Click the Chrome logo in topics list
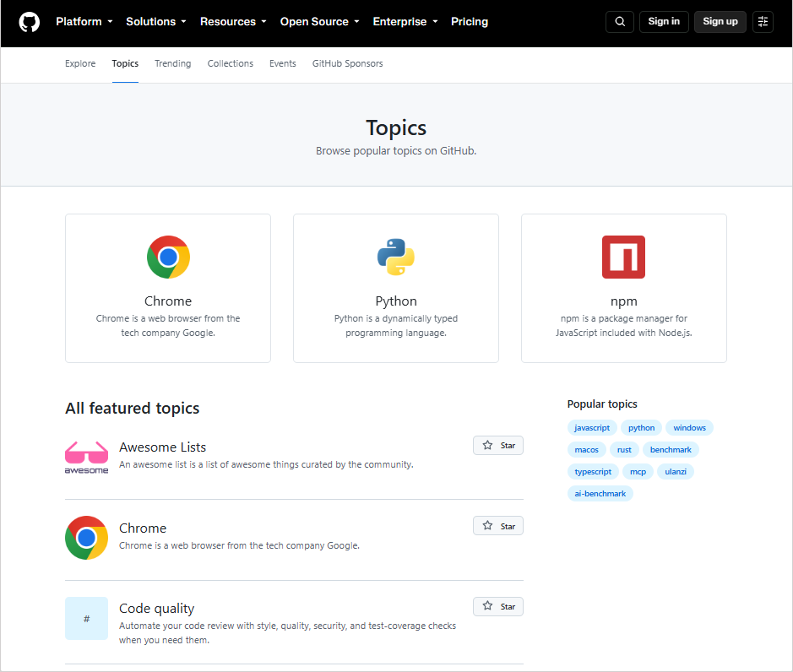793x672 pixels. tap(86, 538)
